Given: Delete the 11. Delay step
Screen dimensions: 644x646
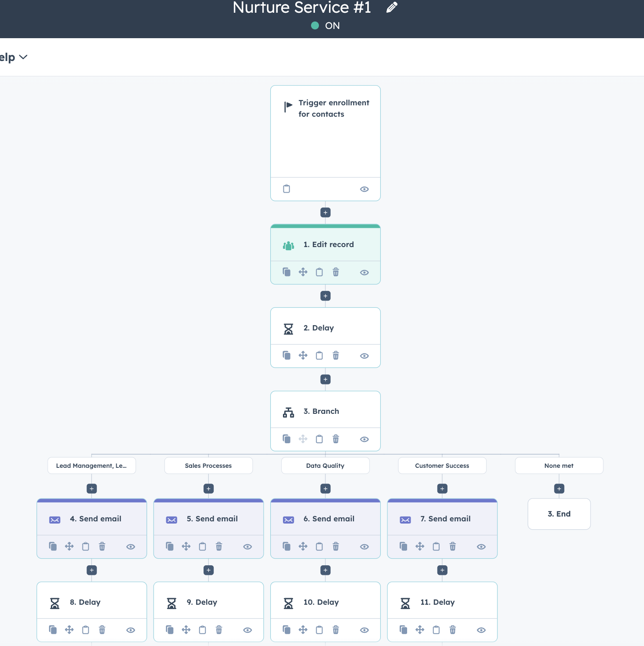Looking at the screenshot, I should point(453,630).
